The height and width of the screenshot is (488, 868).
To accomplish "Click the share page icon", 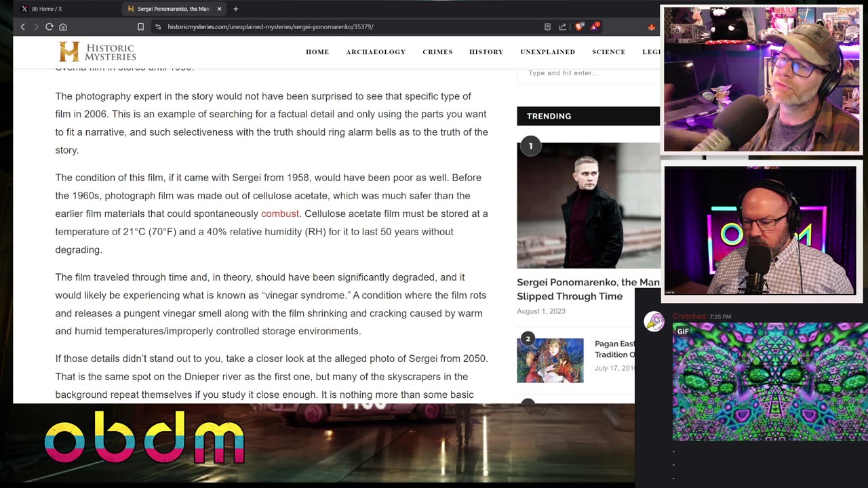I will point(562,26).
